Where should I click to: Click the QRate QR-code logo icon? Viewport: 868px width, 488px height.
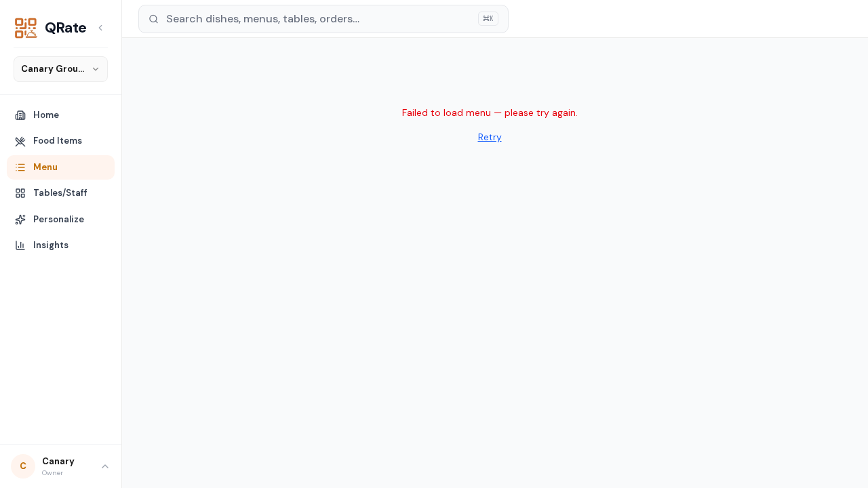(26, 28)
